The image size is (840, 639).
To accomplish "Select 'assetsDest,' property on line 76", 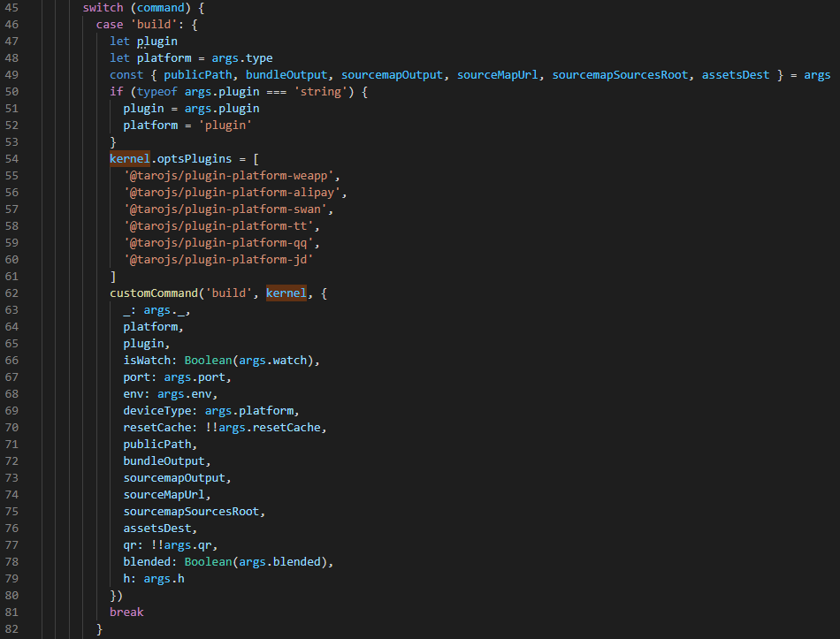I will (160, 529).
